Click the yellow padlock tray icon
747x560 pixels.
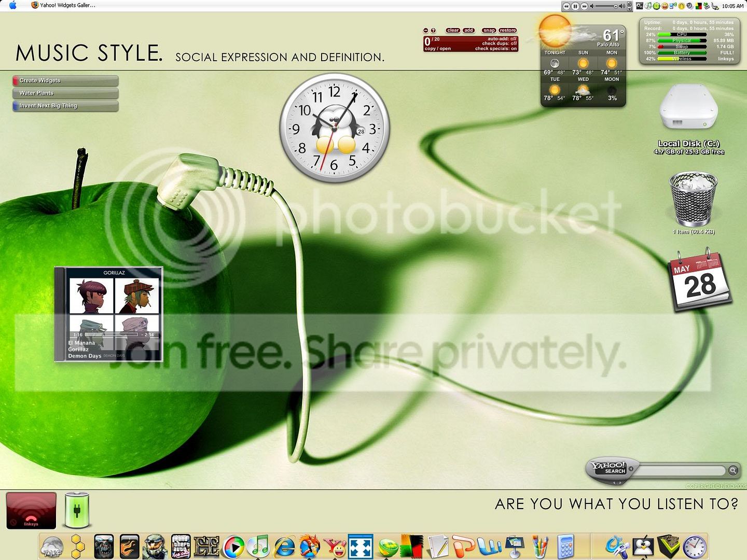[x=681, y=6]
